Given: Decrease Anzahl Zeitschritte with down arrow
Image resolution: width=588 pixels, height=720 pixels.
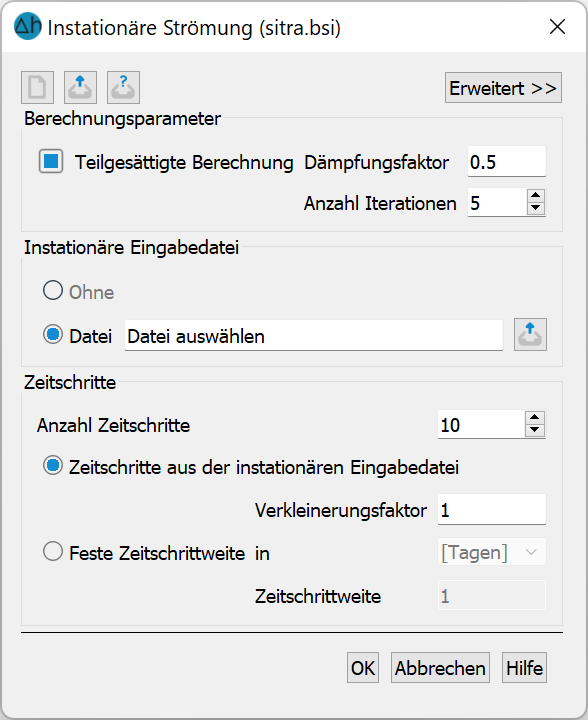Looking at the screenshot, I should [x=535, y=430].
